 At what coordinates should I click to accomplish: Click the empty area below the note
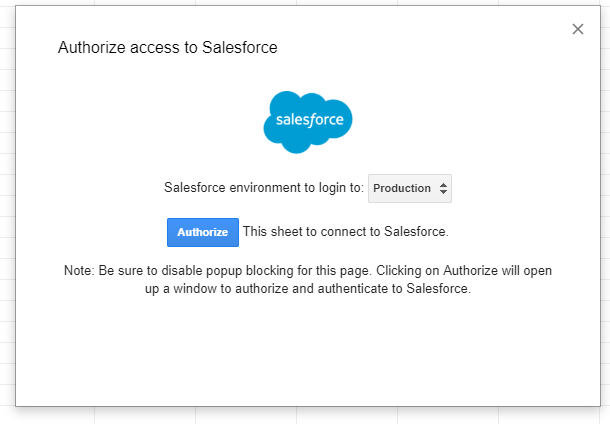(x=308, y=350)
